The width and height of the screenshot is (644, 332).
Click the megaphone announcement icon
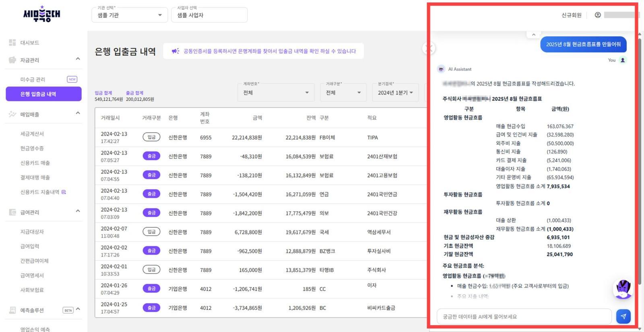(175, 51)
